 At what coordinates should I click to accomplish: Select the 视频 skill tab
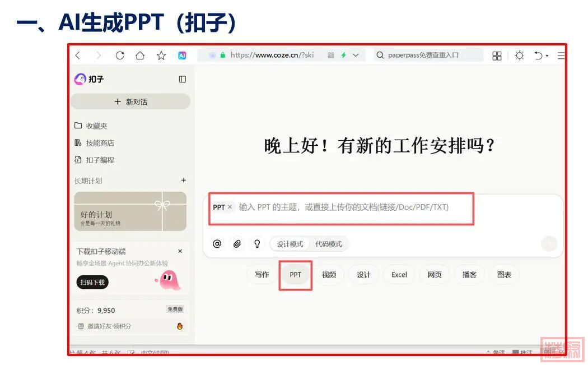click(x=329, y=275)
